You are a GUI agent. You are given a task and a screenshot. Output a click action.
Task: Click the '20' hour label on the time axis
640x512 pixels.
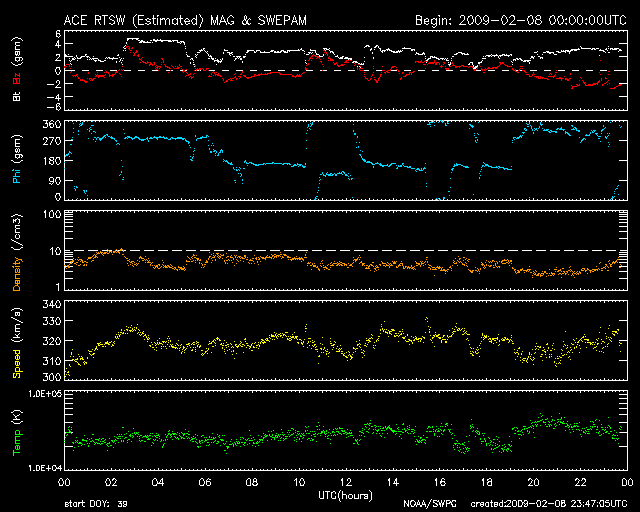pyautogui.click(x=533, y=483)
